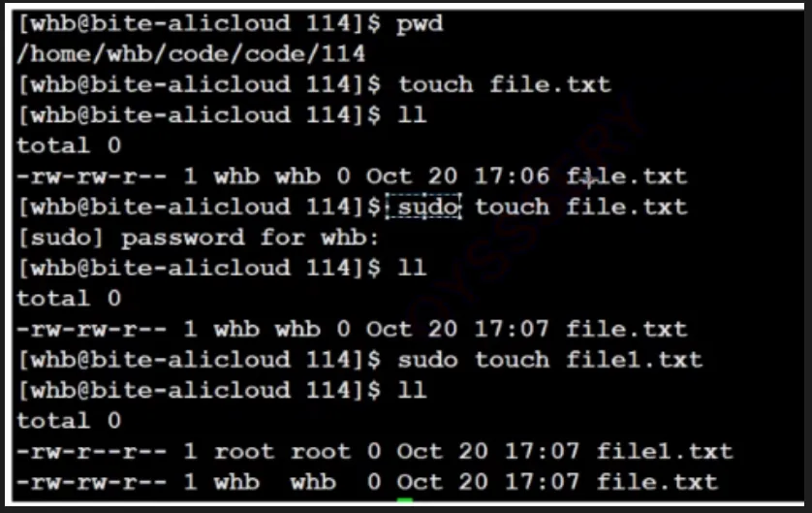Click file1.txt in the root-owned listing row

[665, 451]
